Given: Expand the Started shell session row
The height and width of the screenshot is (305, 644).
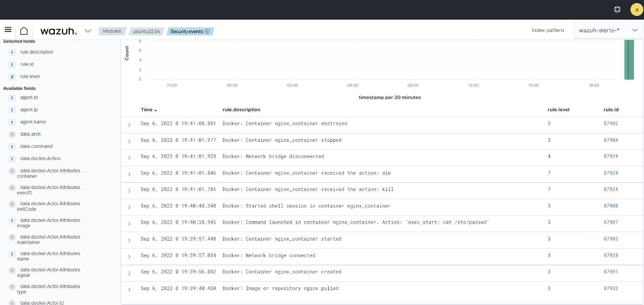Looking at the screenshot, I should (x=129, y=207).
